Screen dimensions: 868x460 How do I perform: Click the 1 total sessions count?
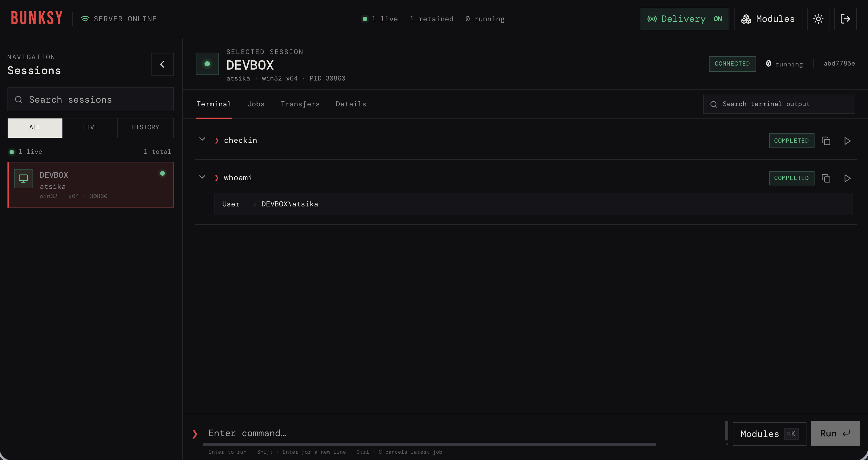(x=157, y=152)
